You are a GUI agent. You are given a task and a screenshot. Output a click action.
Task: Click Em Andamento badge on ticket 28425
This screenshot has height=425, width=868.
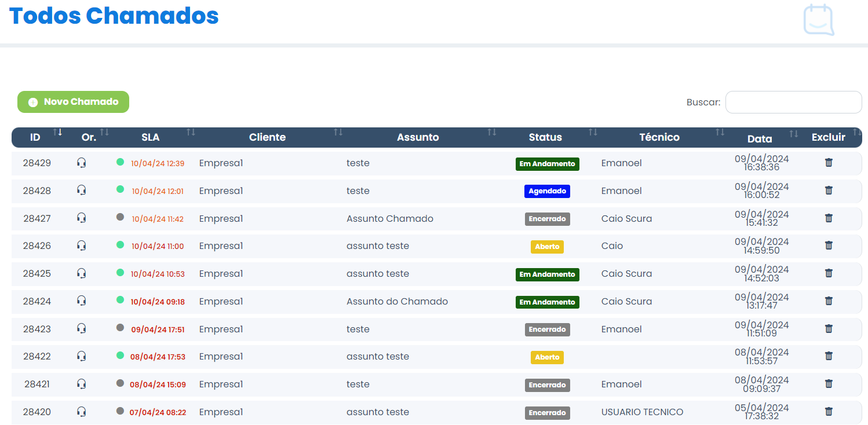[548, 274]
